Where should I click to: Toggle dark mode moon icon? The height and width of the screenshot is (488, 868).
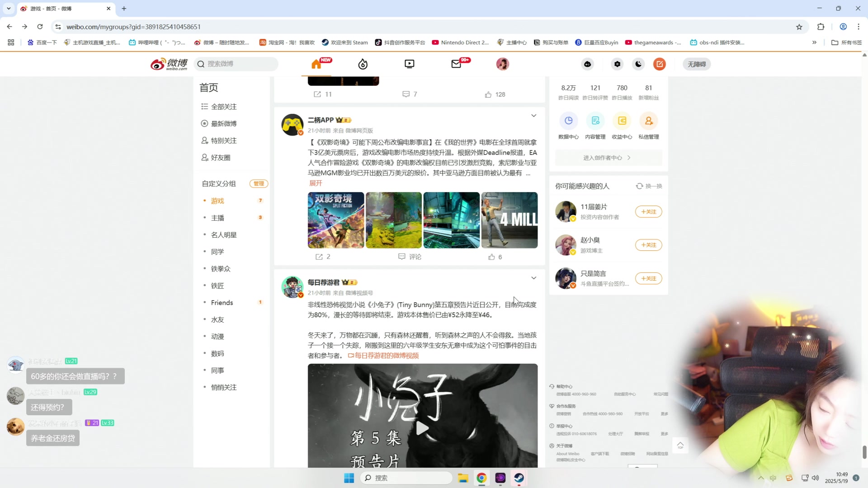[638, 64]
